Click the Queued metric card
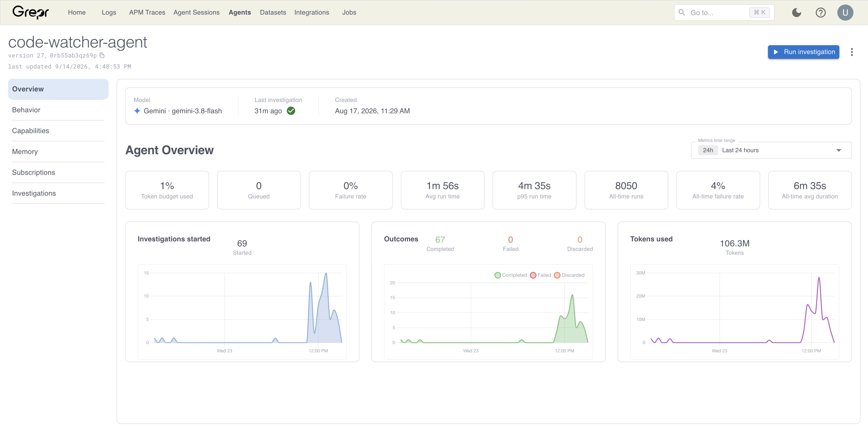868x435 pixels. (259, 190)
